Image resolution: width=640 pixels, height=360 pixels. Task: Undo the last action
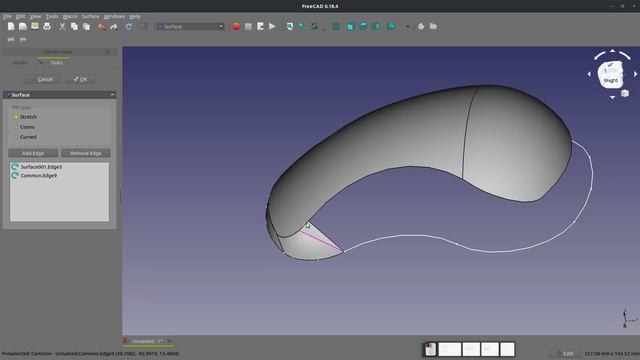coord(101,27)
